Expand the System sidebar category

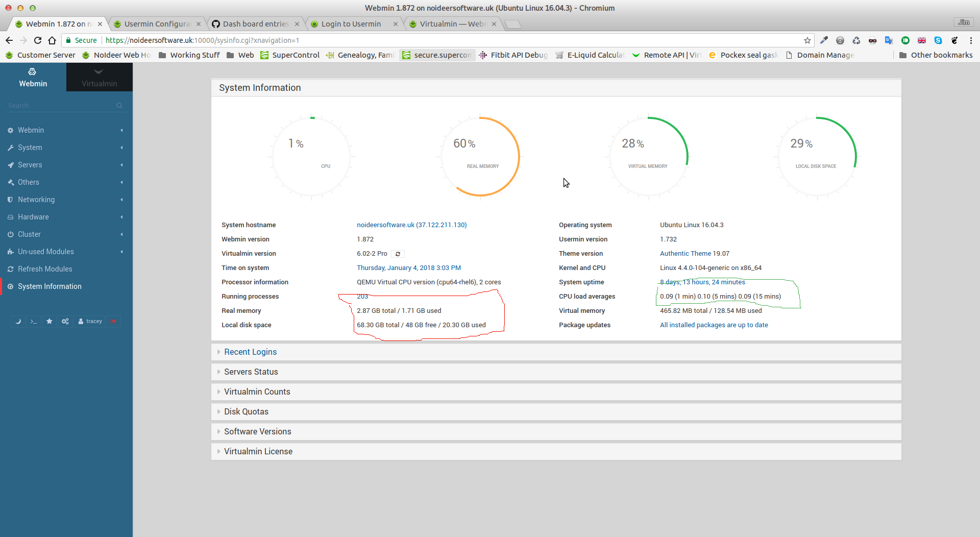66,148
